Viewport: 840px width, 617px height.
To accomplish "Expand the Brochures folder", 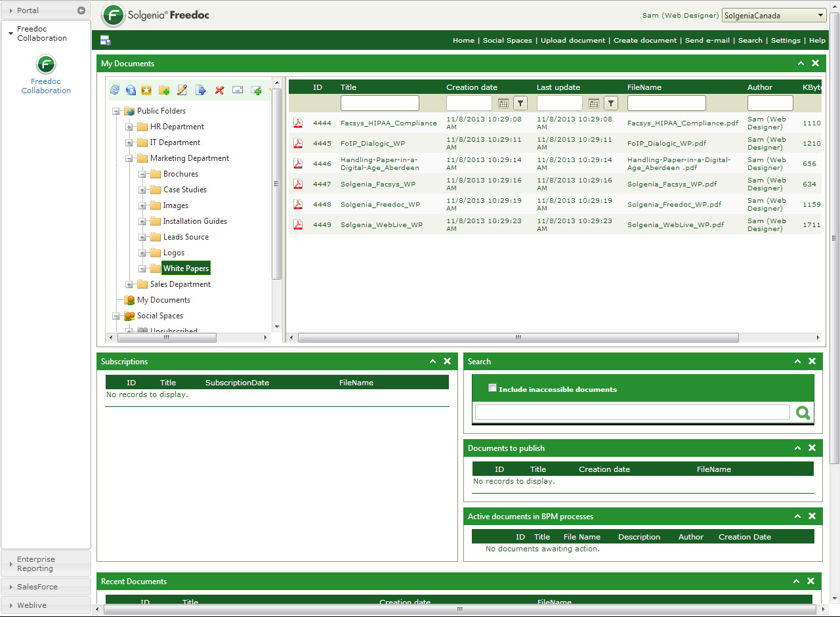I will pos(142,174).
